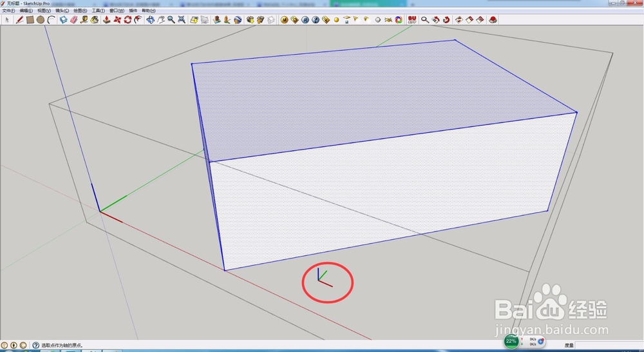Open the 编辑(E) menu
644x352 pixels.
click(x=26, y=11)
